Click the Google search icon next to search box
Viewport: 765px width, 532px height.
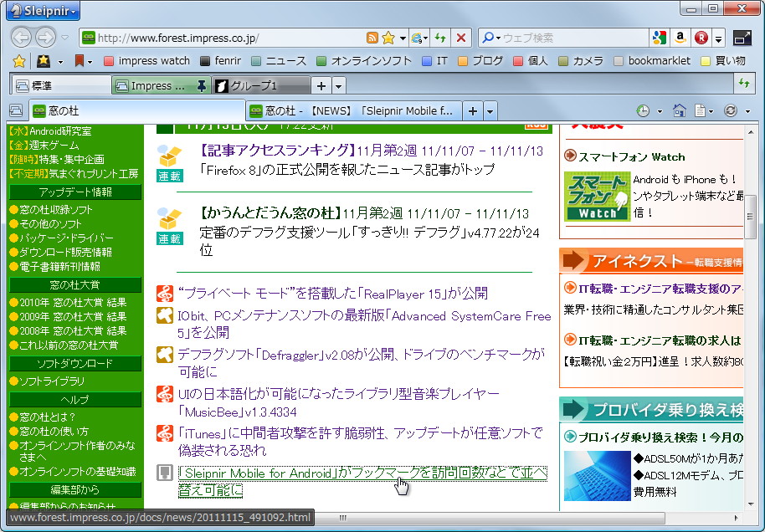[x=659, y=38]
